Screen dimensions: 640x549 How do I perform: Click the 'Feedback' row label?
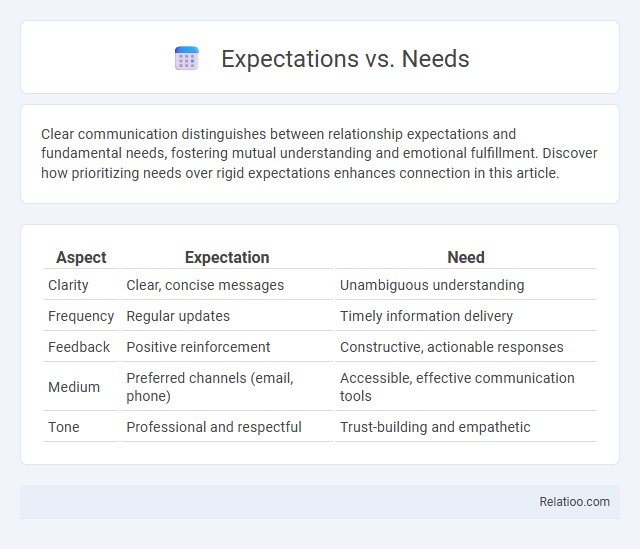pos(81,347)
